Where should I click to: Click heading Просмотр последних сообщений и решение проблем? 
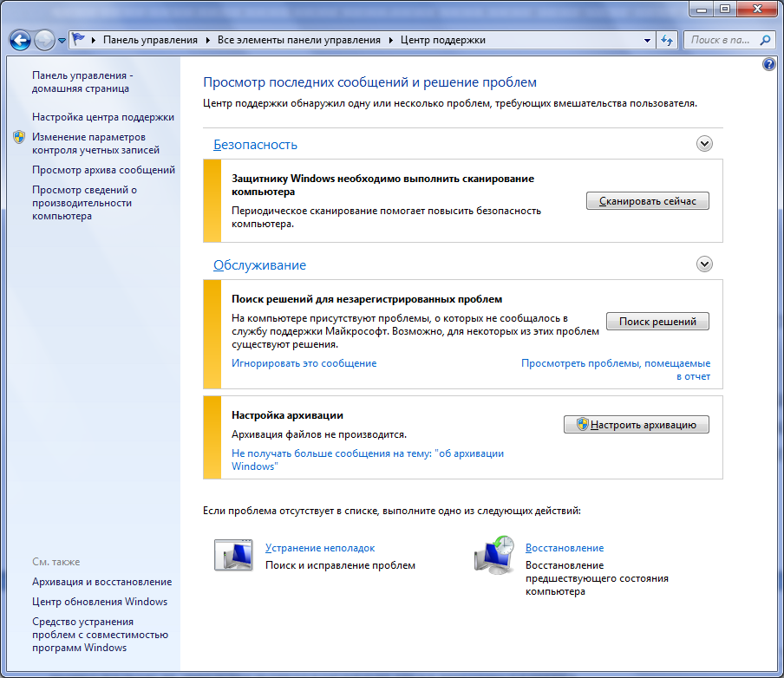[369, 82]
